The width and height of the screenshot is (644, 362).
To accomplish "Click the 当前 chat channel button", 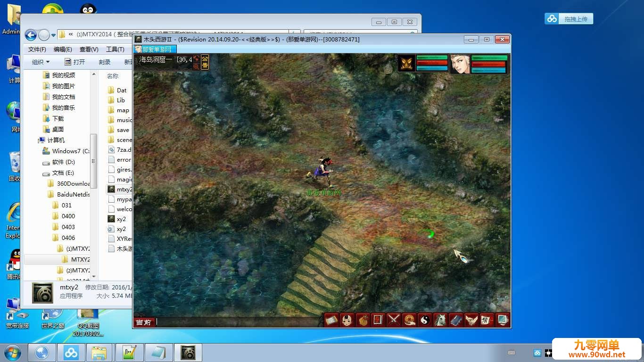I will pos(144,322).
